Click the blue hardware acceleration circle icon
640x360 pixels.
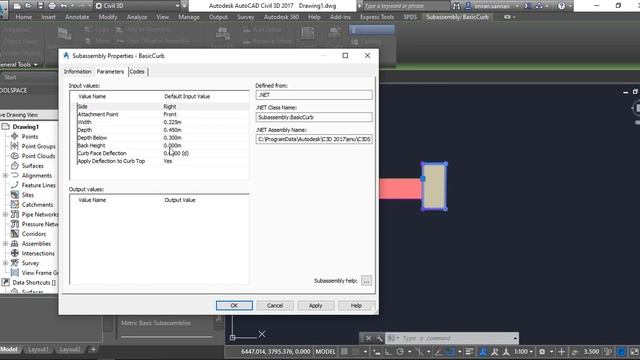pos(621,351)
